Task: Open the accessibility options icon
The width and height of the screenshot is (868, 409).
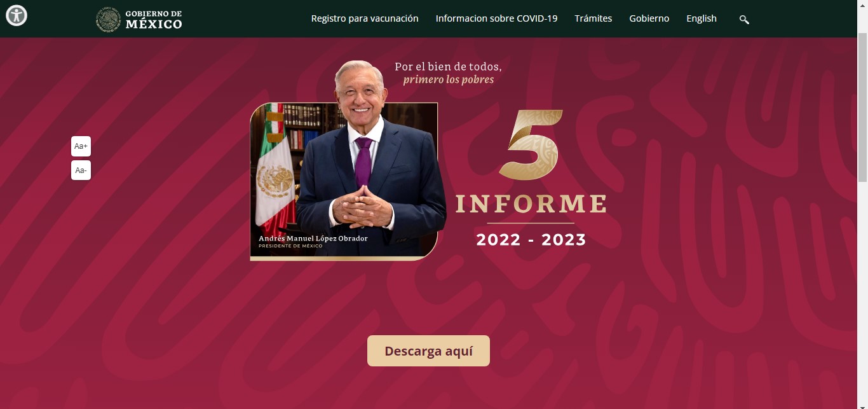Action: pos(17,15)
